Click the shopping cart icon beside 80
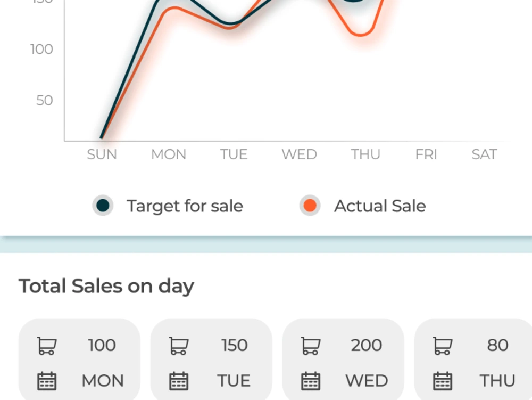The height and width of the screenshot is (400, 532). (441, 345)
